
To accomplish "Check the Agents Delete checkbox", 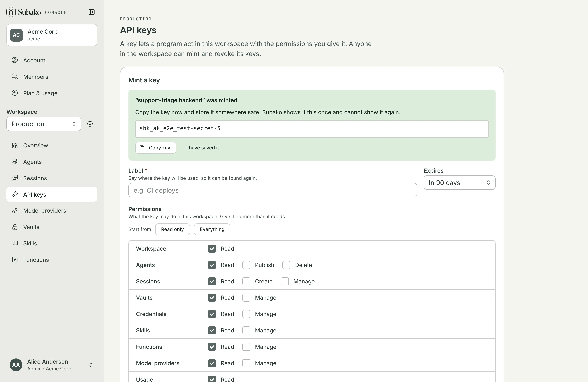I will click(x=286, y=265).
